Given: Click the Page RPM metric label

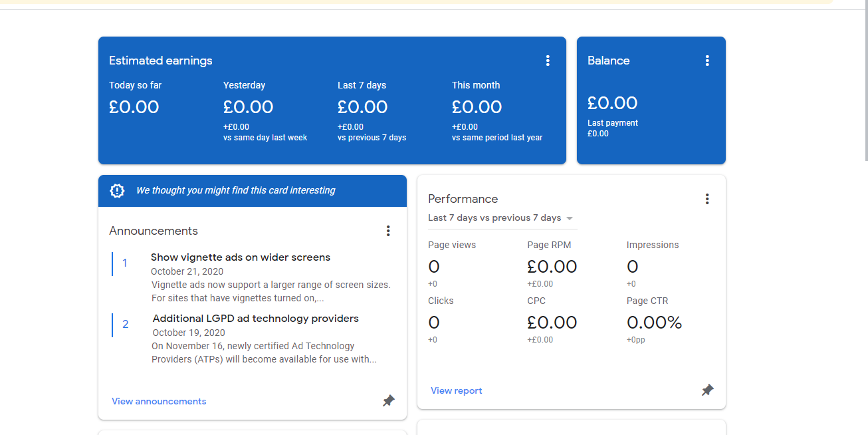Looking at the screenshot, I should [x=549, y=245].
